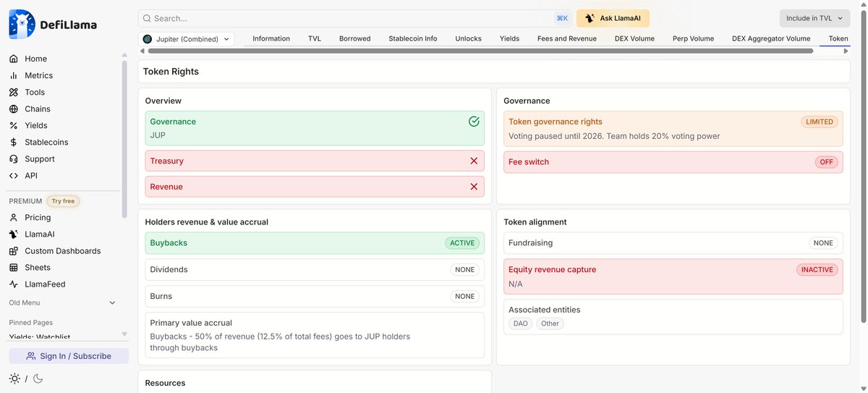Click the Metrics bar chart icon

click(x=14, y=75)
